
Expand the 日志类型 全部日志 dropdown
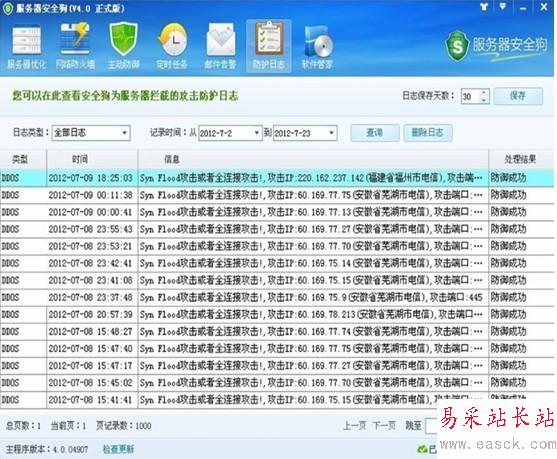124,133
